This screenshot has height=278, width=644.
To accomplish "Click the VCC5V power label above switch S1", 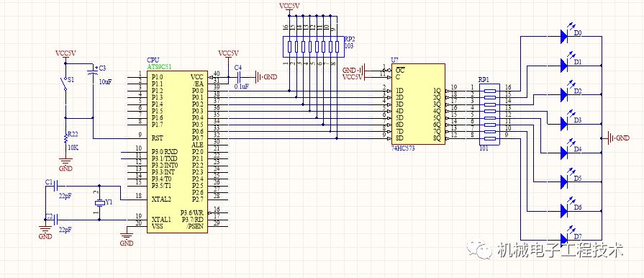I will click(x=65, y=54).
